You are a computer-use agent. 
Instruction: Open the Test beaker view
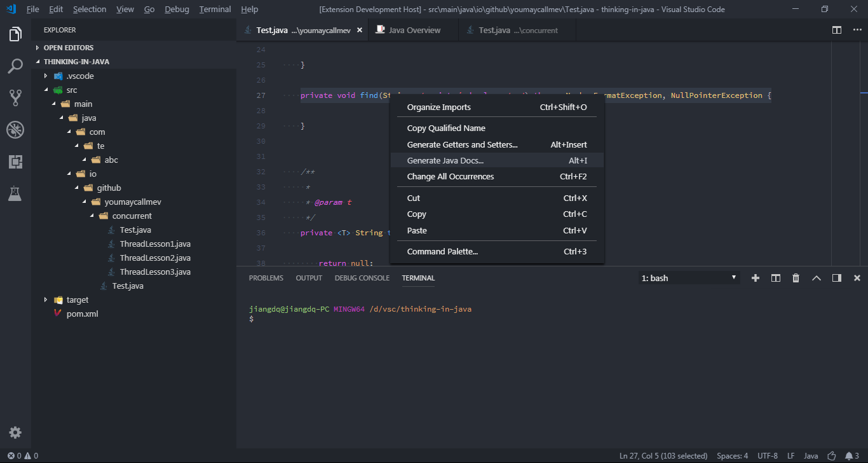coord(15,193)
